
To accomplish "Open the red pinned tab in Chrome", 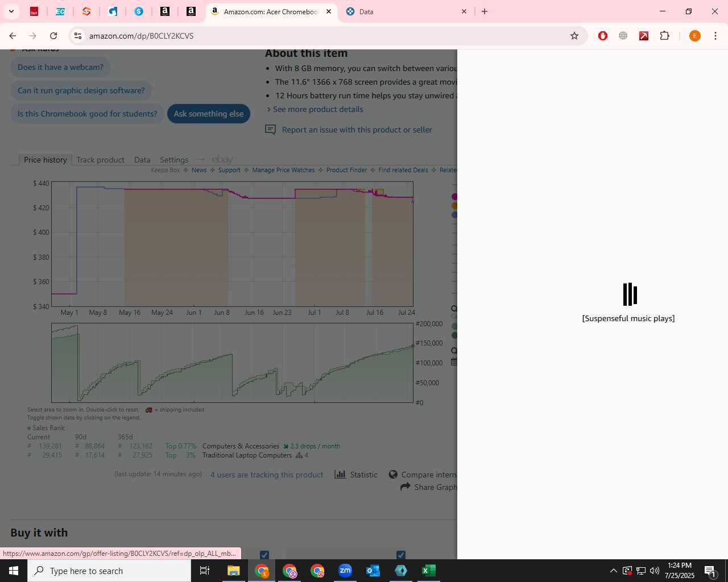I will (x=34, y=11).
